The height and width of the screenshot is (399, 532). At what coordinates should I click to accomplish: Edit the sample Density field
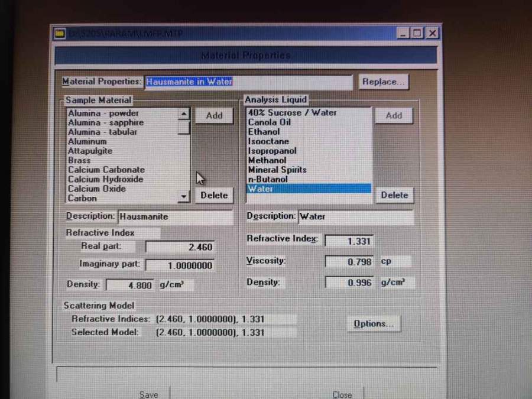tap(131, 285)
